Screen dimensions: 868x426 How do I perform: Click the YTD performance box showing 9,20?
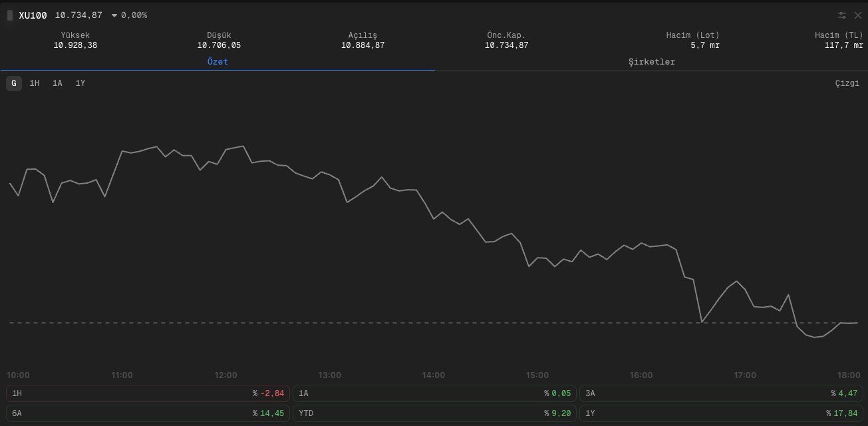coord(434,413)
